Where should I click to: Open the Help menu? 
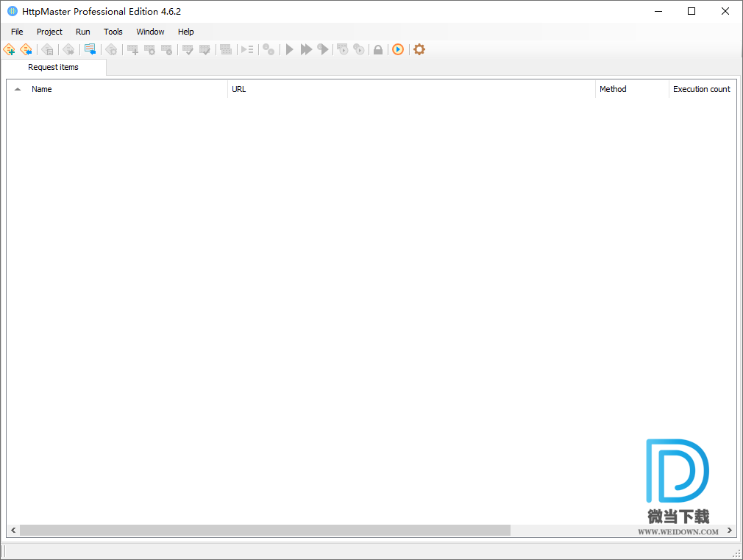tap(185, 32)
